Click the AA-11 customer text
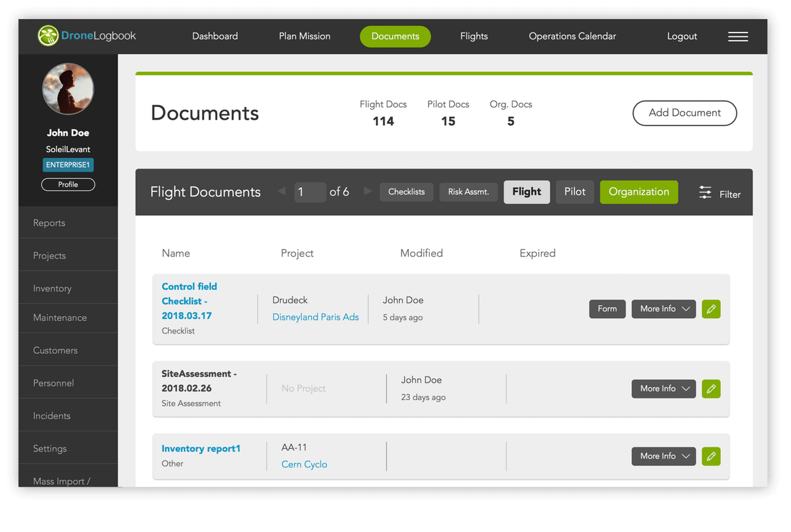791x532 pixels. [x=294, y=447]
